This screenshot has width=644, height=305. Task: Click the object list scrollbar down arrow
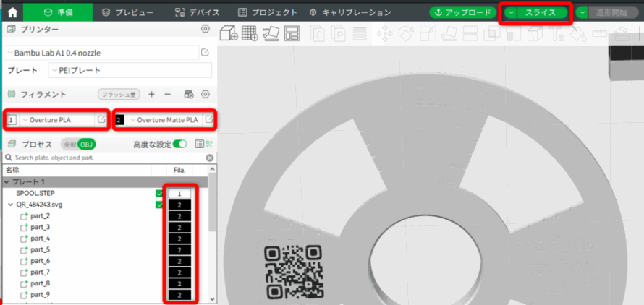point(212,298)
